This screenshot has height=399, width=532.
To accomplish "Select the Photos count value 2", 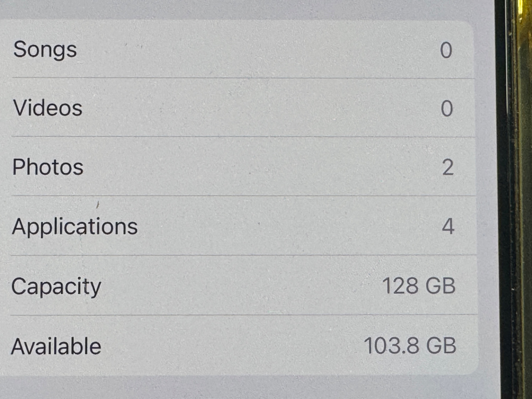I will [x=448, y=167].
